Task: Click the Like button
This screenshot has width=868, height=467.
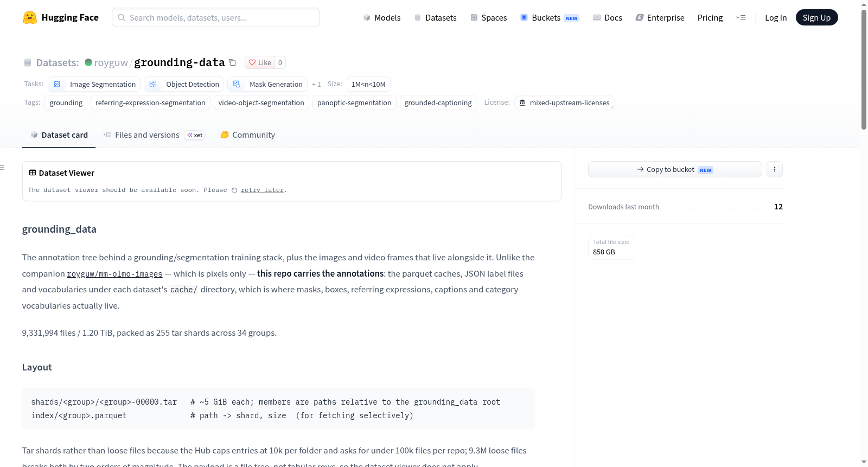Action: tap(260, 62)
